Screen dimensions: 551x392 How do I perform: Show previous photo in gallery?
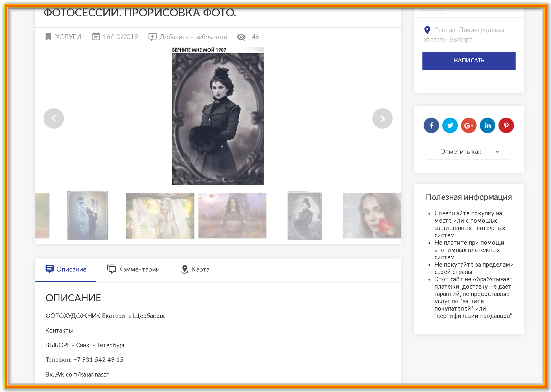pyautogui.click(x=54, y=118)
